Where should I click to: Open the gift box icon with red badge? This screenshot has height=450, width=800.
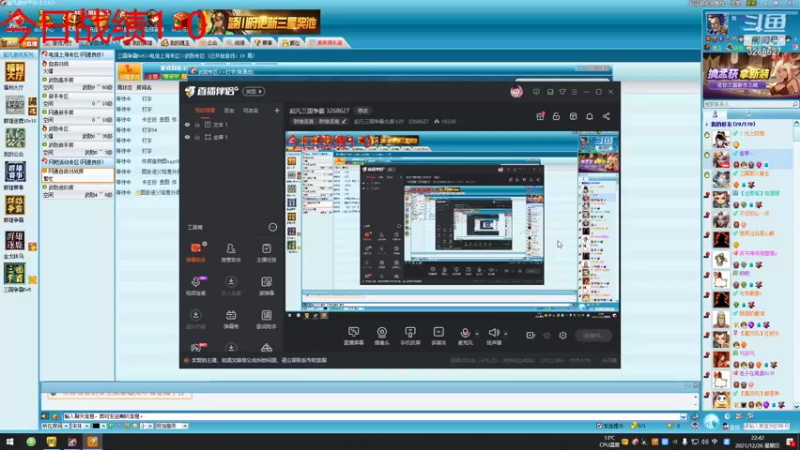[540, 116]
